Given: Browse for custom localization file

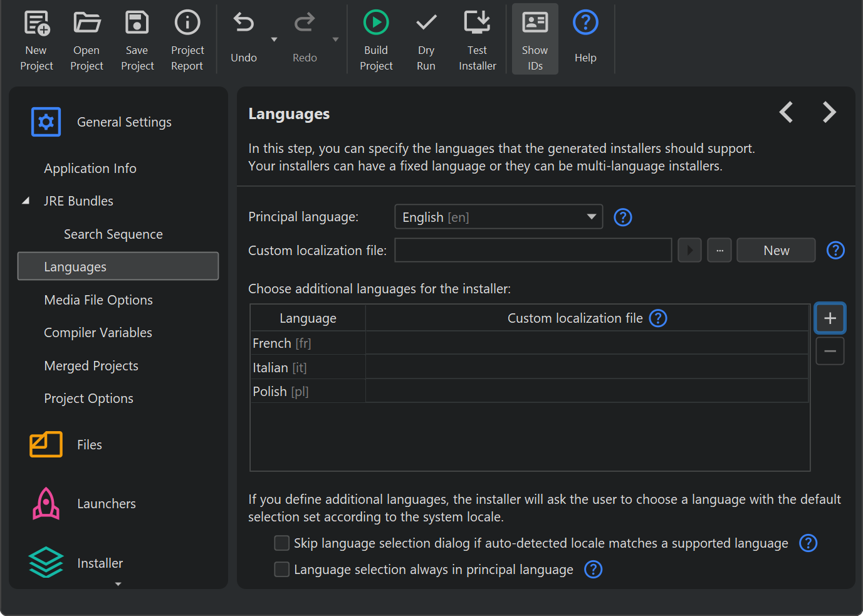Looking at the screenshot, I should pyautogui.click(x=719, y=251).
